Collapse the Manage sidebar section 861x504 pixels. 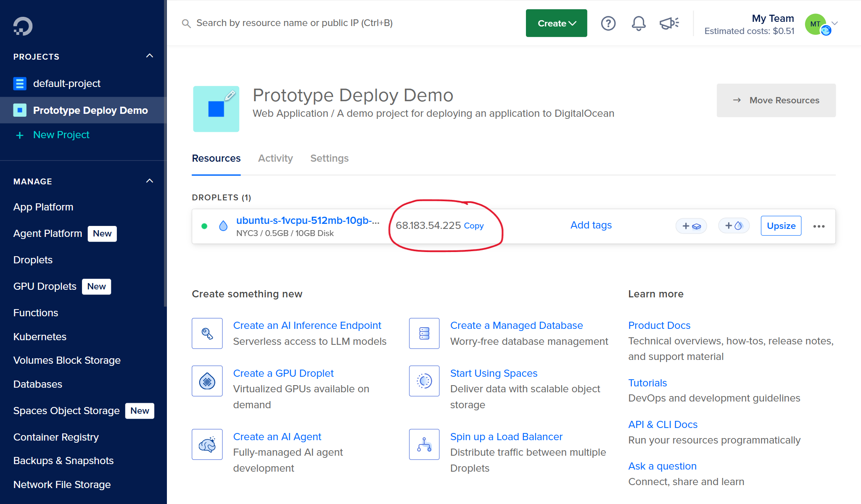point(149,181)
